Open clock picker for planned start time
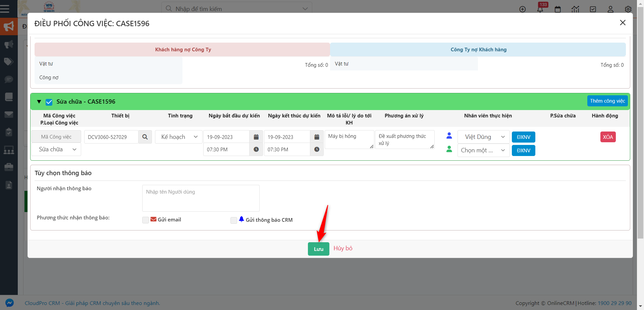644x310 pixels. point(256,149)
